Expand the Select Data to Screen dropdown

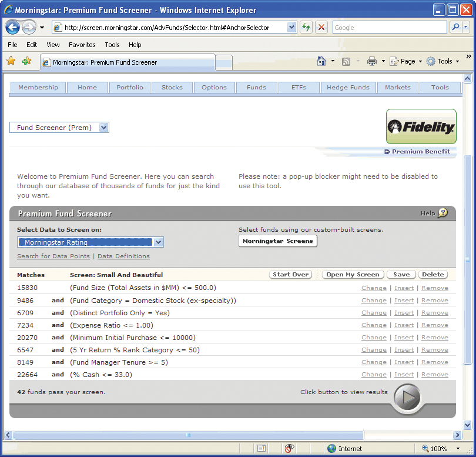point(157,242)
